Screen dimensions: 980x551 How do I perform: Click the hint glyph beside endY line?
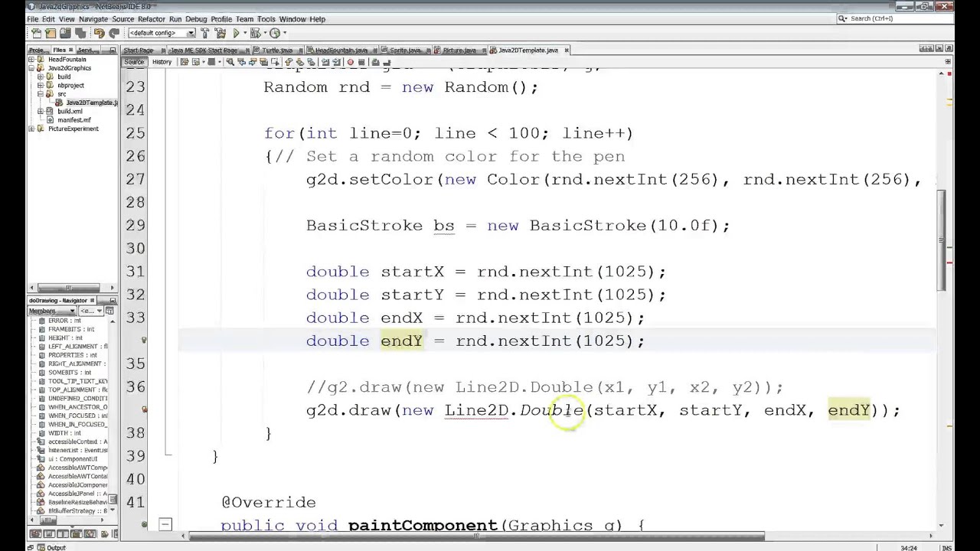pos(144,340)
